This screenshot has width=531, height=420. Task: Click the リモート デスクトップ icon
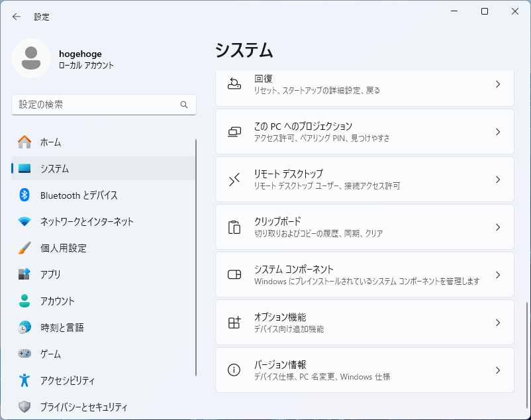tap(234, 180)
